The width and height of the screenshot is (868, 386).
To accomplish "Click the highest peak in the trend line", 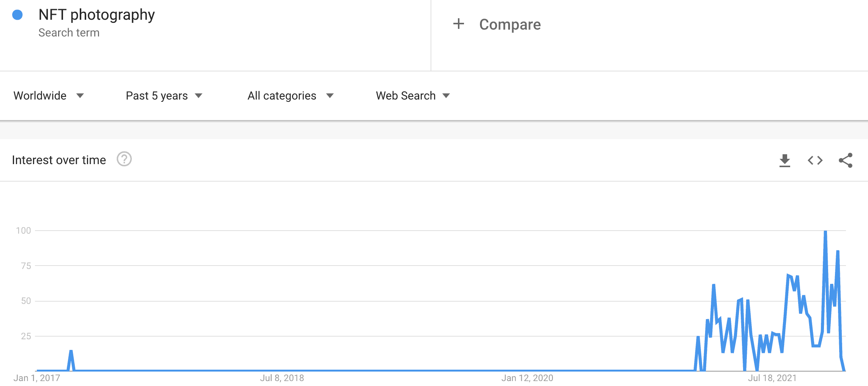I will 825,232.
